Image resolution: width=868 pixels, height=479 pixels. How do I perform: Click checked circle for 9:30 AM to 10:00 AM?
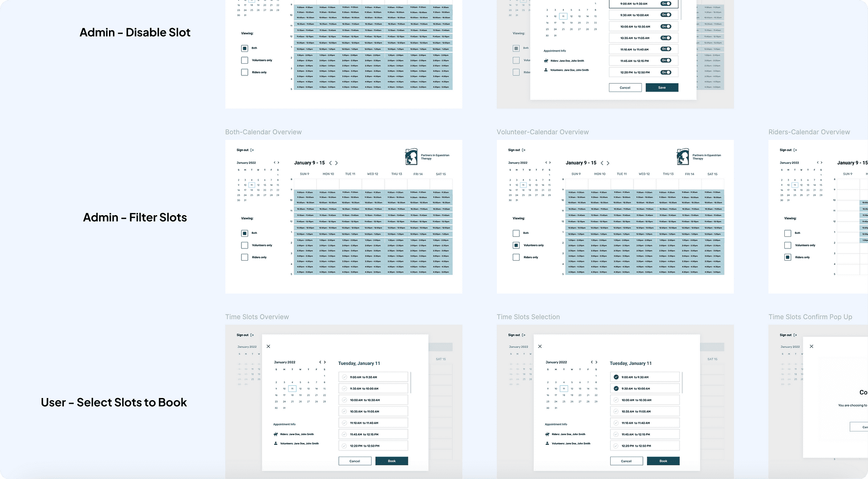click(616, 388)
